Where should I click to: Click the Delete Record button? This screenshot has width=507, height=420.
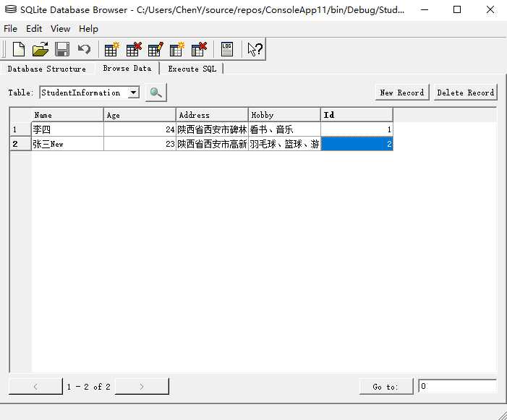tap(465, 93)
